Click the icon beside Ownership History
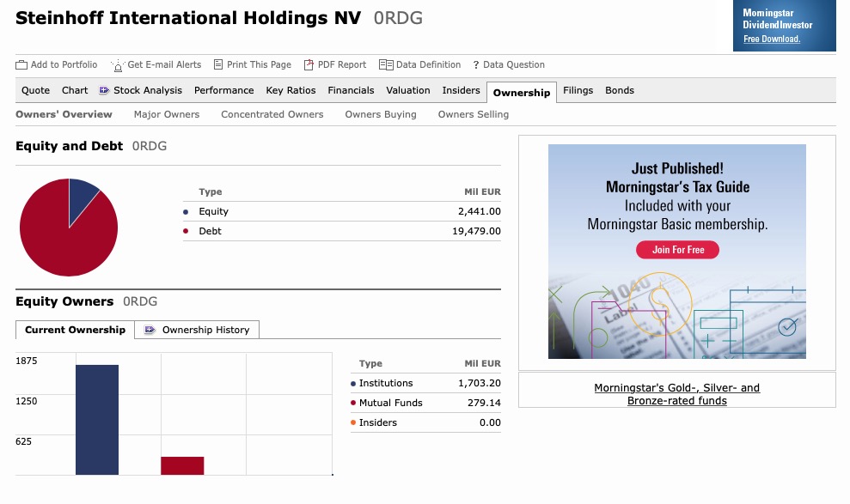Image resolution: width=850 pixels, height=504 pixels. 150,330
